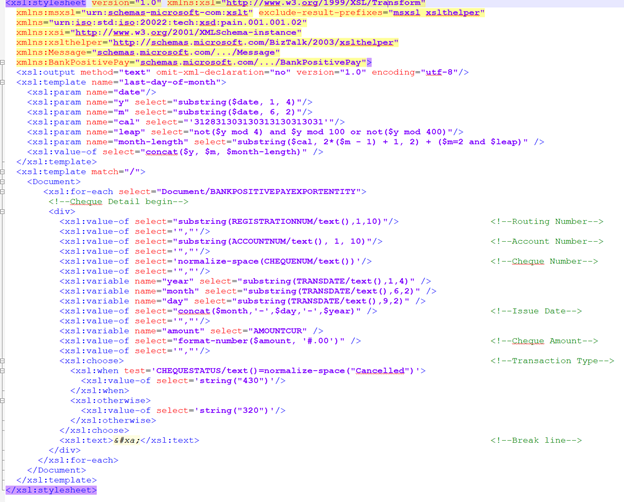Click the Document/BANKPOSITIVEPAYEXPORTENTITY select value
This screenshot has height=502, width=624.
pyautogui.click(x=258, y=192)
